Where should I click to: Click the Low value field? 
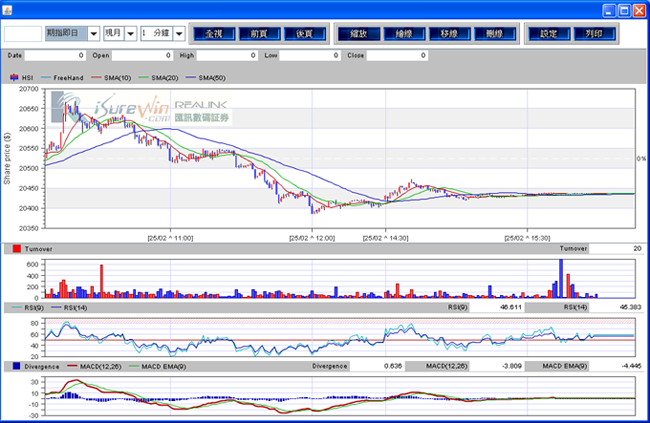point(310,55)
